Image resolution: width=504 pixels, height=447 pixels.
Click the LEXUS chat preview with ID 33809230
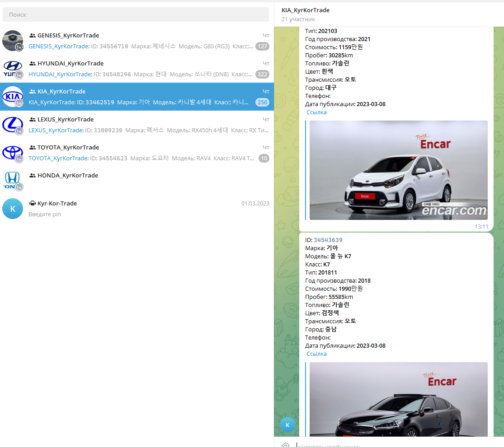pyautogui.click(x=149, y=130)
